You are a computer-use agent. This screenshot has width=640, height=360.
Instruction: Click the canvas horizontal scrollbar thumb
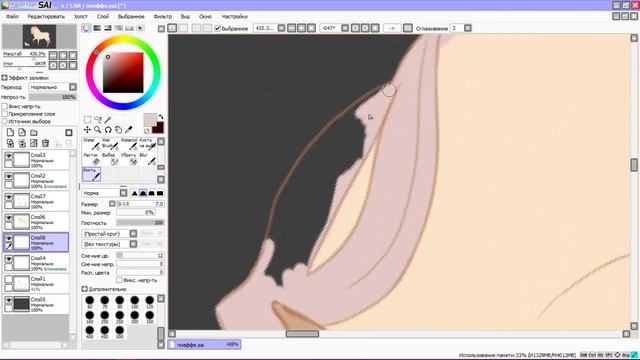tap(302, 334)
